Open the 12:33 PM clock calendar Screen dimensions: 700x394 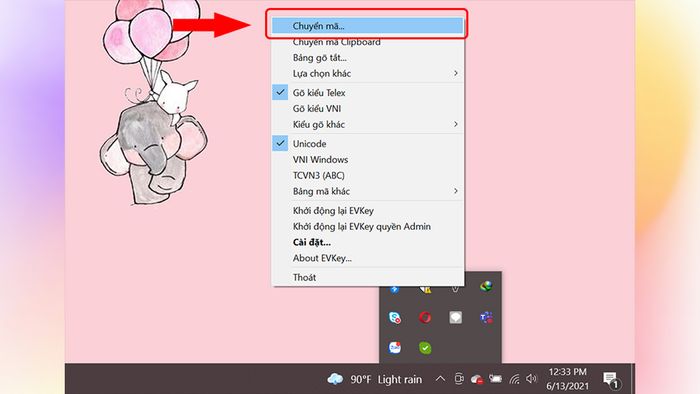567,379
